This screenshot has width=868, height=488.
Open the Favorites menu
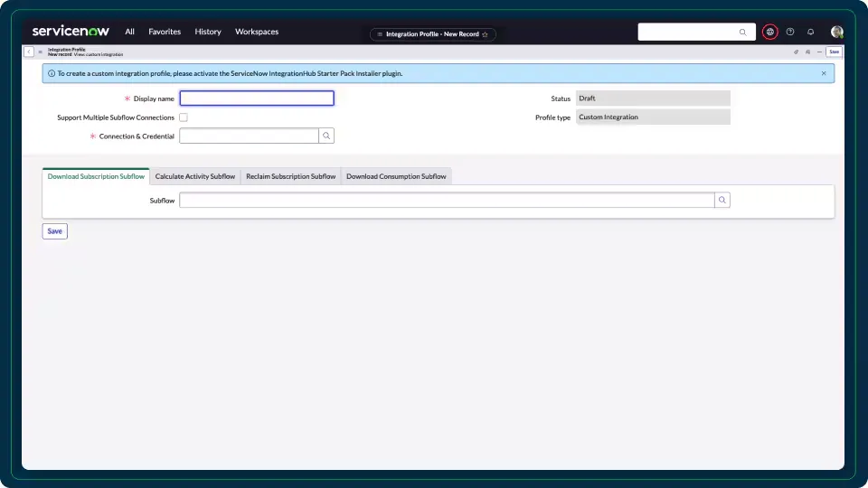165,32
